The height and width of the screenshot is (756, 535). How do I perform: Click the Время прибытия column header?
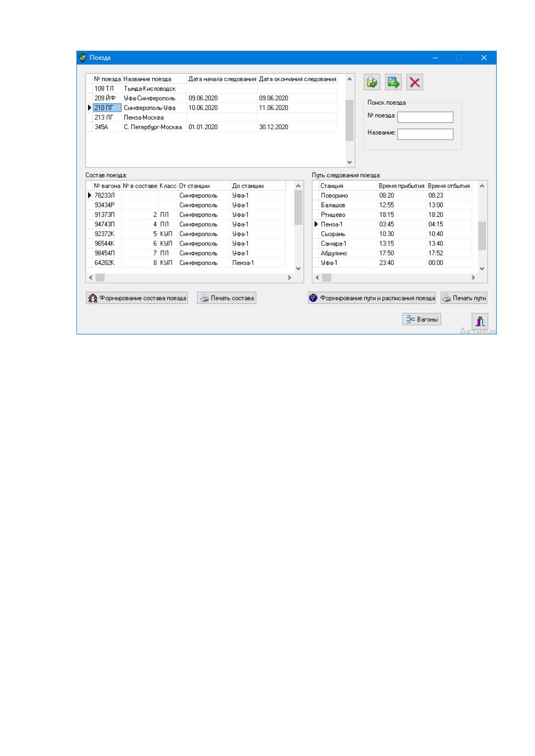pyautogui.click(x=402, y=186)
